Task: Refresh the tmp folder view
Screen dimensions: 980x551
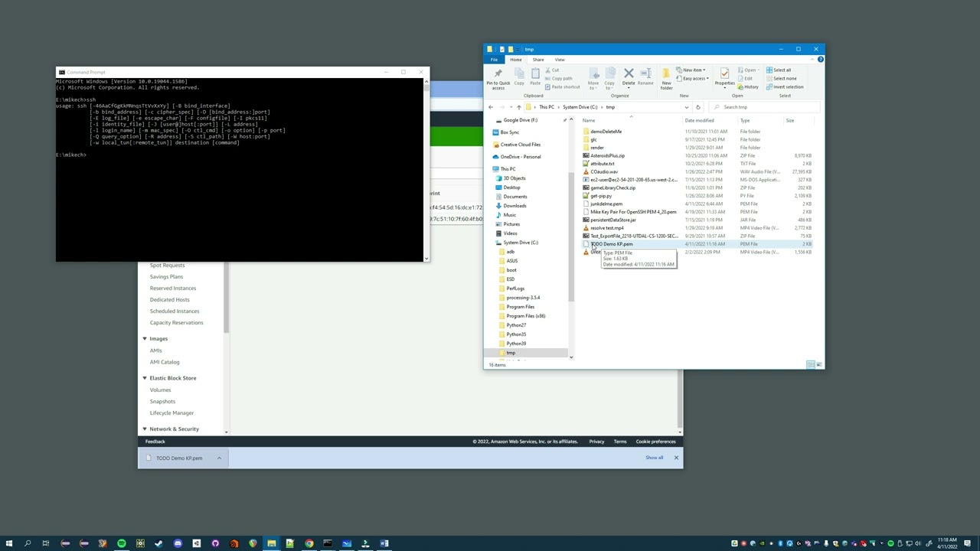Action: tap(697, 107)
